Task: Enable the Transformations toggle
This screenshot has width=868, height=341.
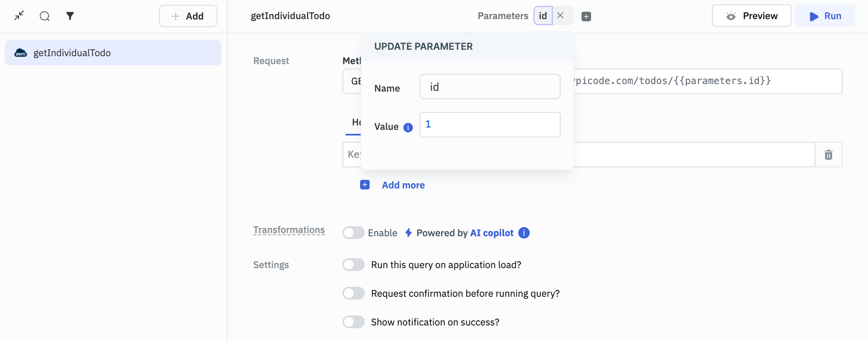Action: point(353,233)
